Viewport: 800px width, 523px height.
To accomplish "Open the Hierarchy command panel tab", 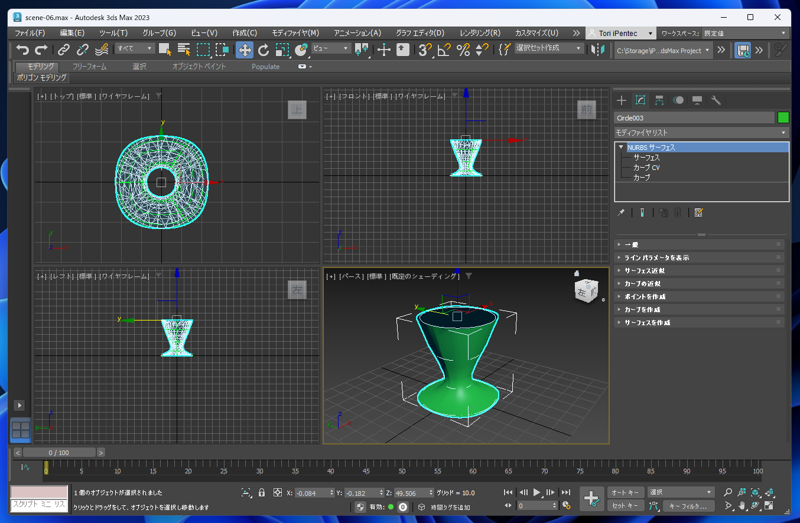I will point(659,100).
